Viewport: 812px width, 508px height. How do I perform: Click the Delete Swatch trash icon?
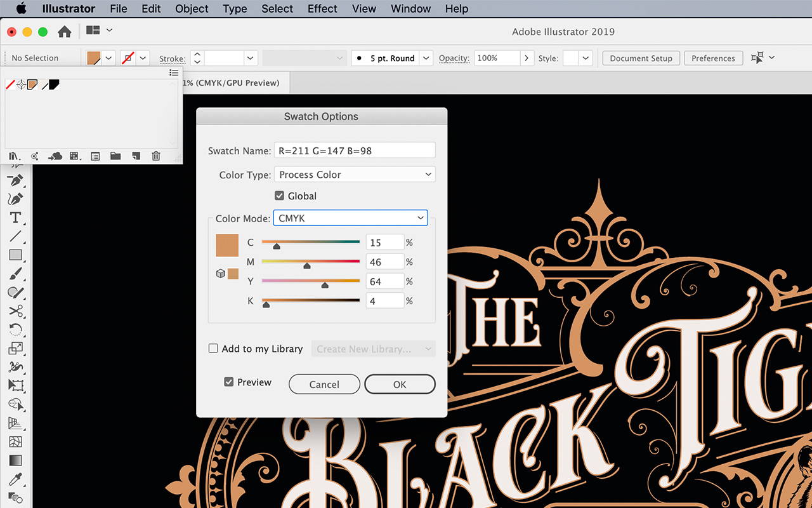tap(156, 156)
